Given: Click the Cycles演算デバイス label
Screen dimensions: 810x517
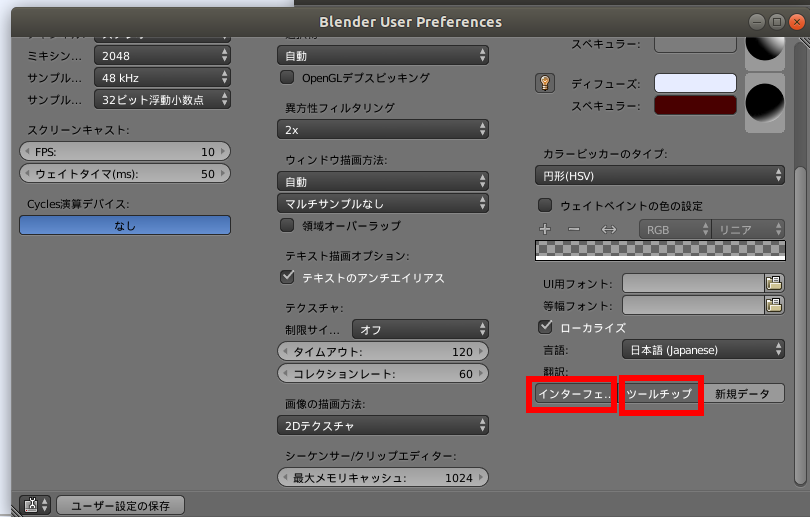Looking at the screenshot, I should [78, 204].
